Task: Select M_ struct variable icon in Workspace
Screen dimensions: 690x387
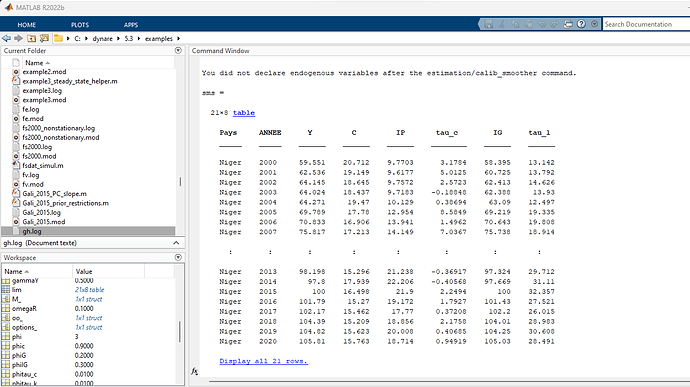Action: 6,299
